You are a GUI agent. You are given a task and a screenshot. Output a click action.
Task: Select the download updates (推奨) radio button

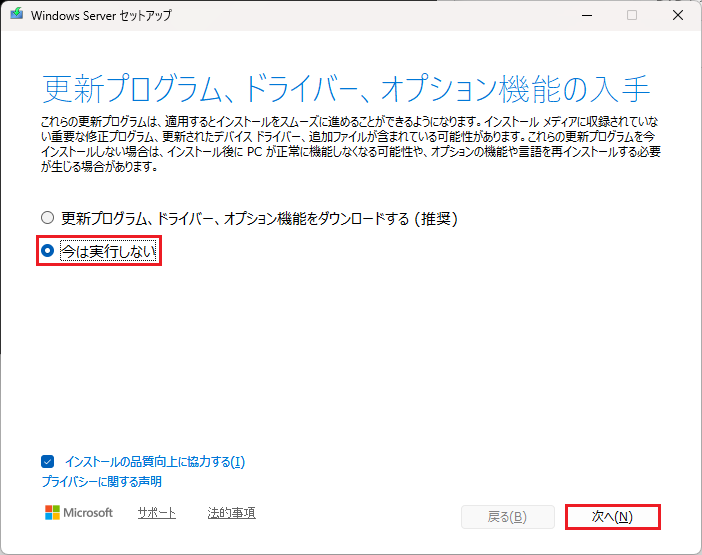tap(47, 217)
